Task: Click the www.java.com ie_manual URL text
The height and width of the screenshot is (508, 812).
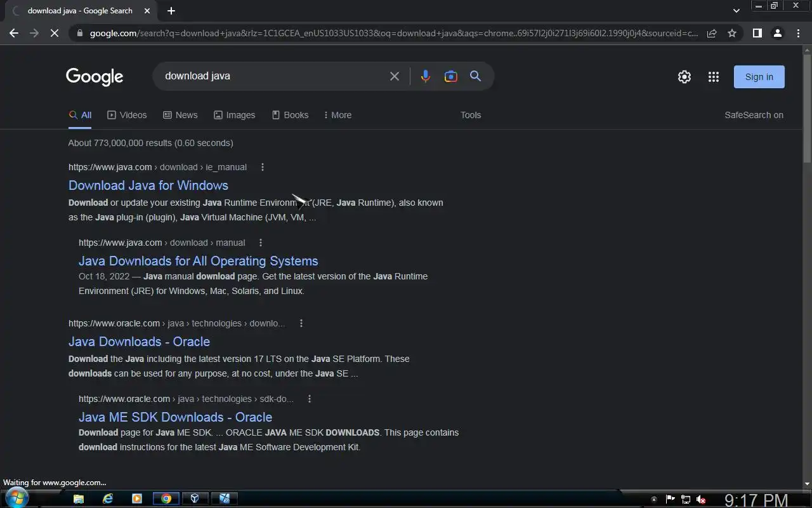Action: [157, 167]
